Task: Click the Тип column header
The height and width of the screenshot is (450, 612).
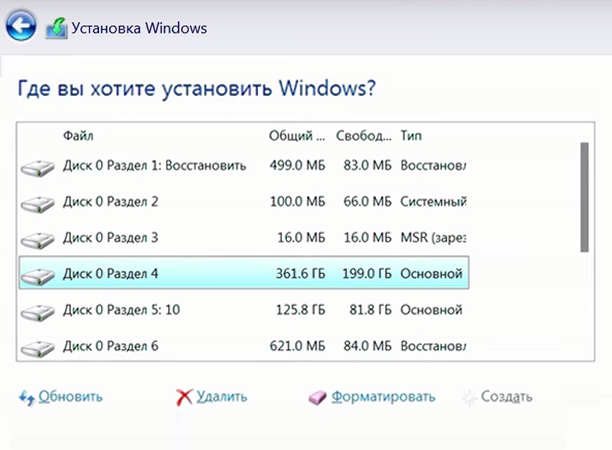Action: click(411, 135)
